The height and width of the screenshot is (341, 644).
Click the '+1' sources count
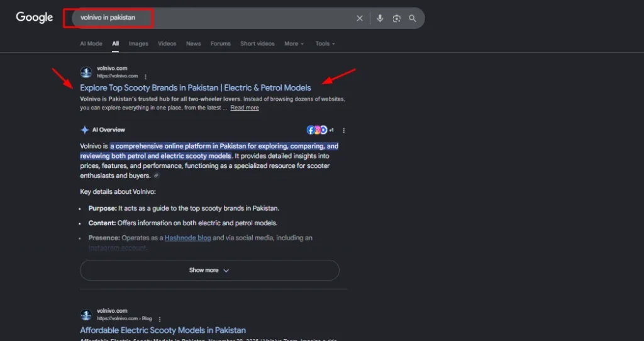coord(331,130)
